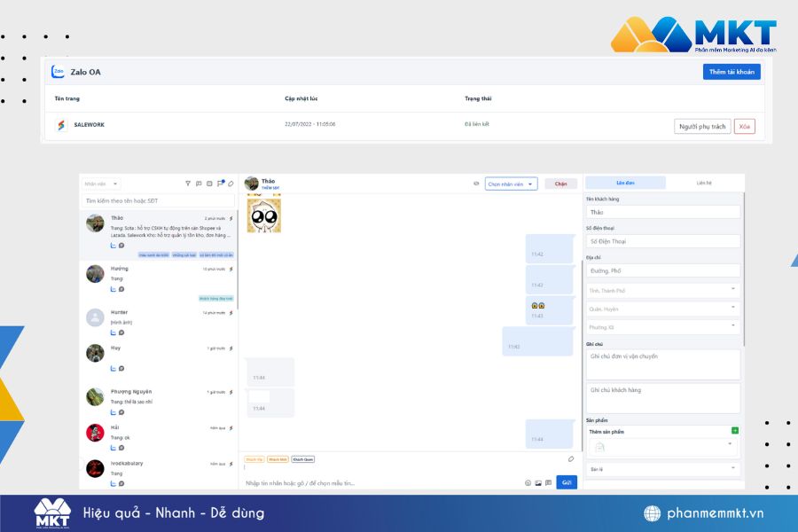Open the Nhân viên dropdown
798x532 pixels.
pos(101,184)
